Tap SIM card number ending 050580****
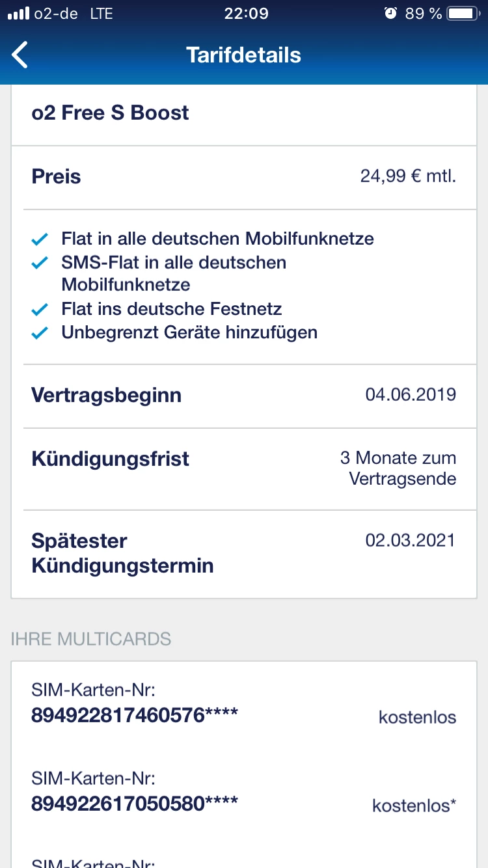488x868 pixels. point(135,804)
